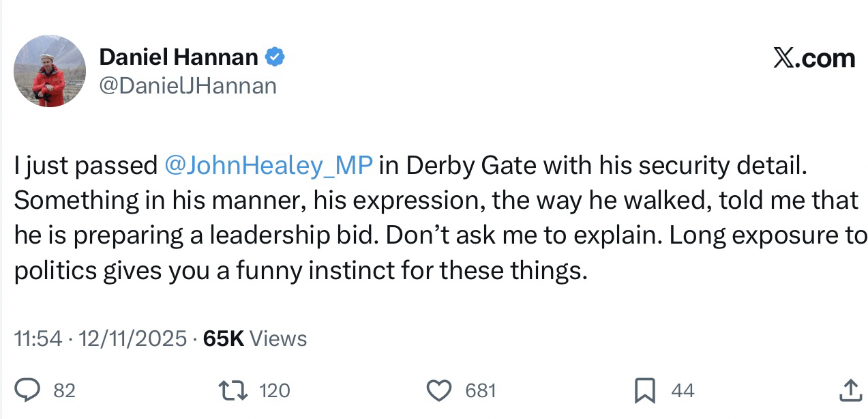Open Daniel Hannan's profile picture
This screenshot has height=419, width=868.
pos(49,71)
